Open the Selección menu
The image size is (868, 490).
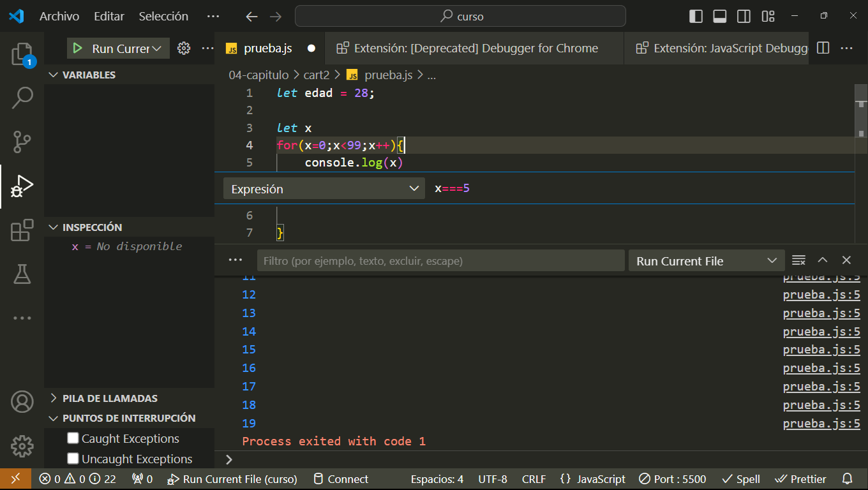(163, 17)
